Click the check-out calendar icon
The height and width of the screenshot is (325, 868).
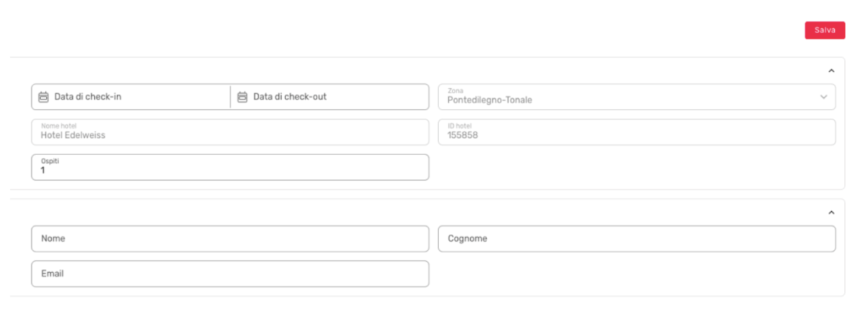pyautogui.click(x=242, y=97)
